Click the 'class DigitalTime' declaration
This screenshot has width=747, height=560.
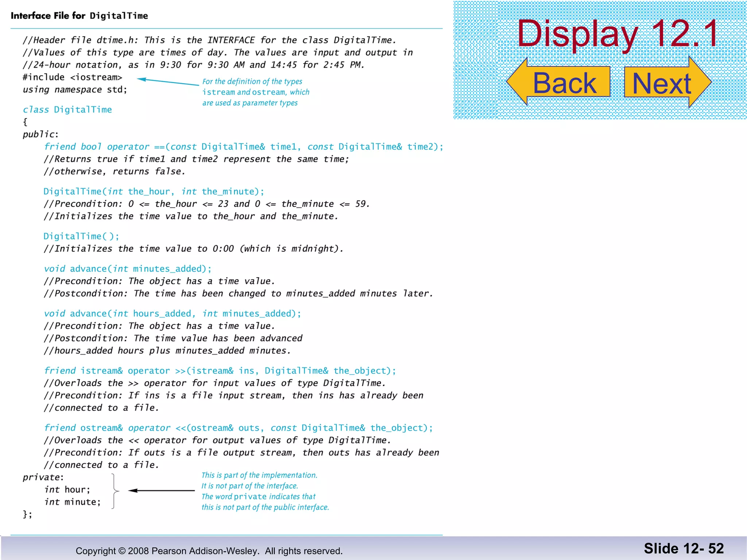point(67,110)
